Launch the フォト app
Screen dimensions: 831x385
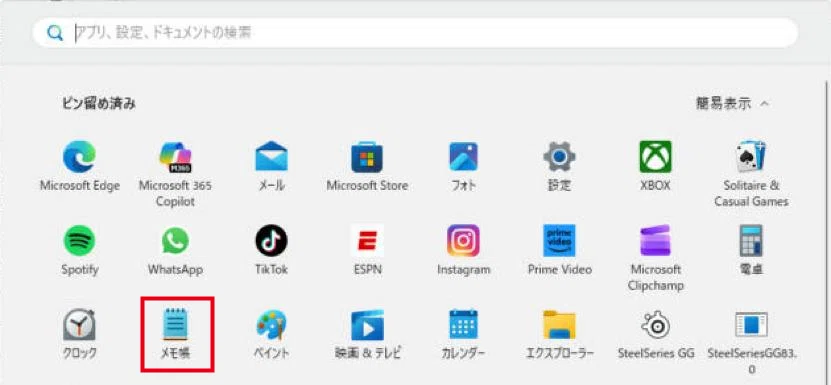(x=463, y=166)
